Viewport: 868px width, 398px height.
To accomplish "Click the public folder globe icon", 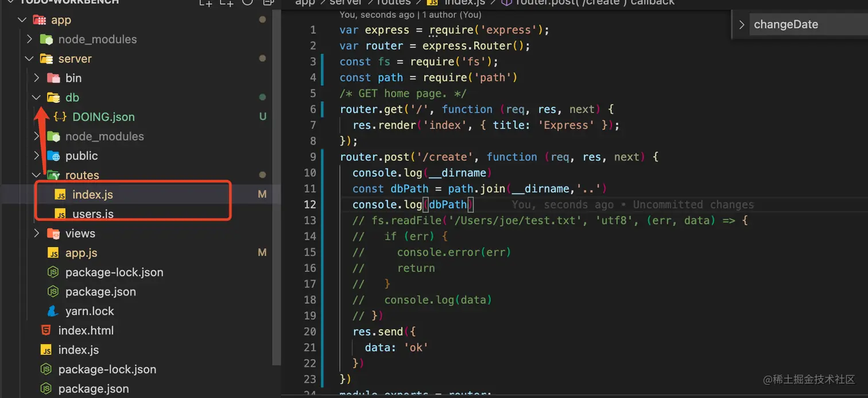I will point(53,156).
